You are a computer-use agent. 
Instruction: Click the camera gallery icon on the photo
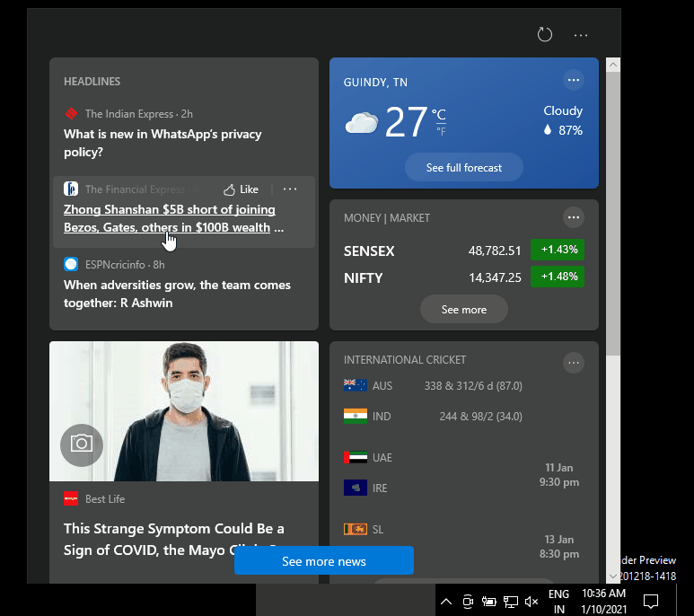[82, 444]
